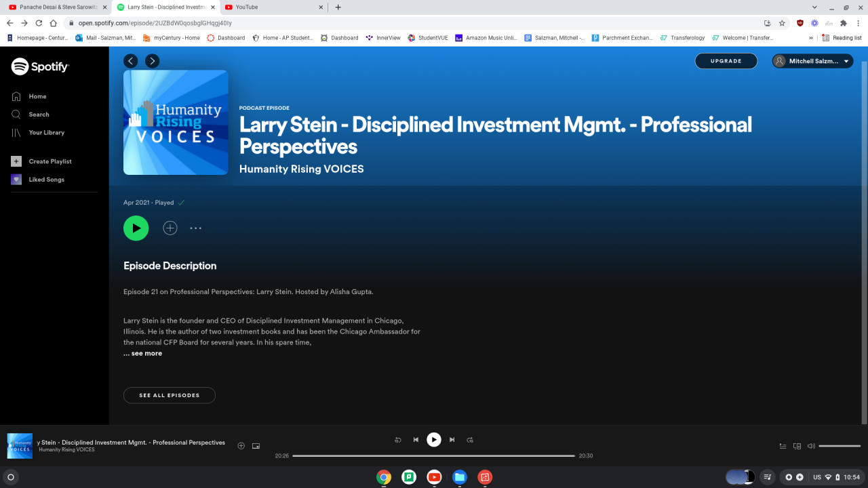868x488 pixels.
Task: Expand hidden bookmarks with double chevron
Action: [810, 38]
